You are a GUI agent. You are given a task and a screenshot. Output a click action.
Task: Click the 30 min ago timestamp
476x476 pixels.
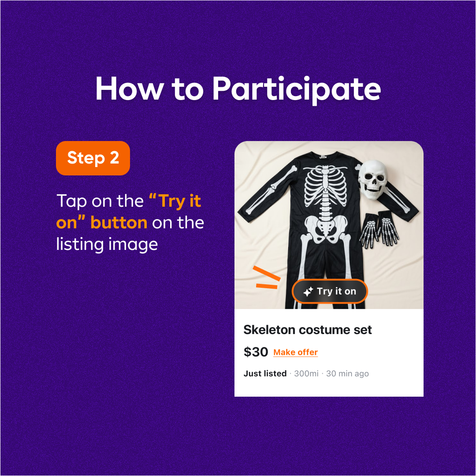tap(347, 374)
